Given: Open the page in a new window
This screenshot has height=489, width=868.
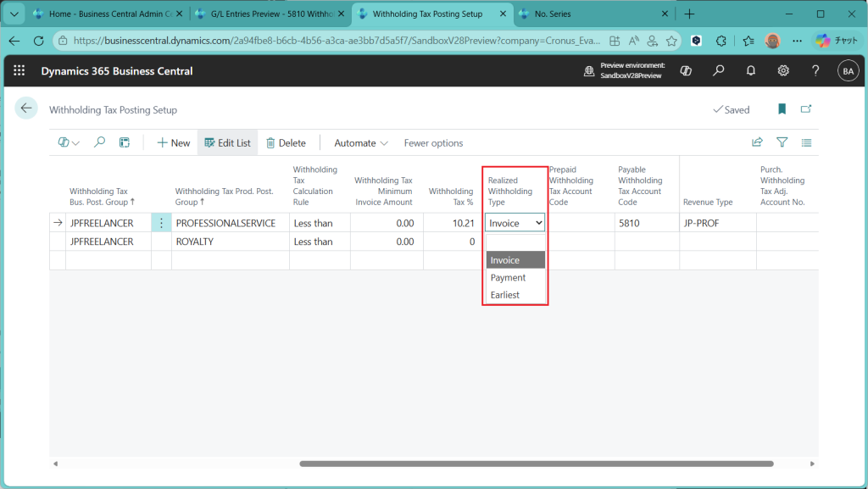Looking at the screenshot, I should coord(806,109).
